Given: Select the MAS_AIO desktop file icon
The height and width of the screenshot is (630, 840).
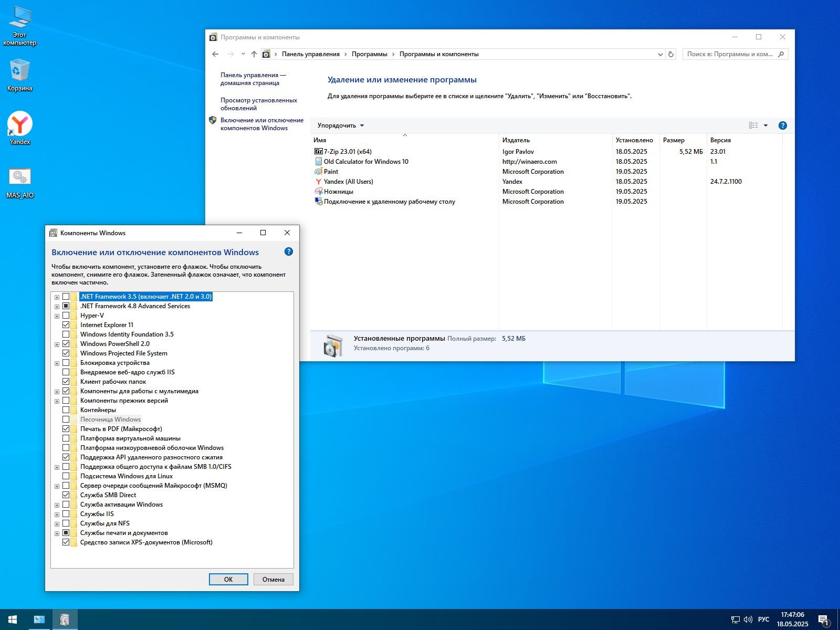Looking at the screenshot, I should pyautogui.click(x=19, y=182).
